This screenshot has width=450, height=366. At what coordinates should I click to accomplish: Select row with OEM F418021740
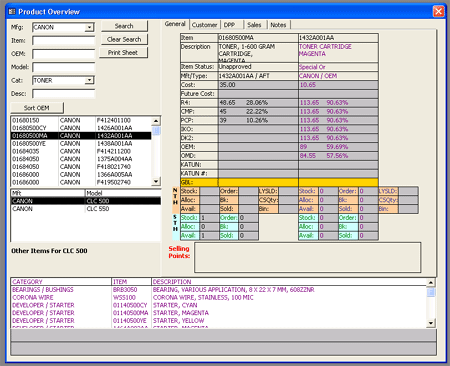coord(81,167)
